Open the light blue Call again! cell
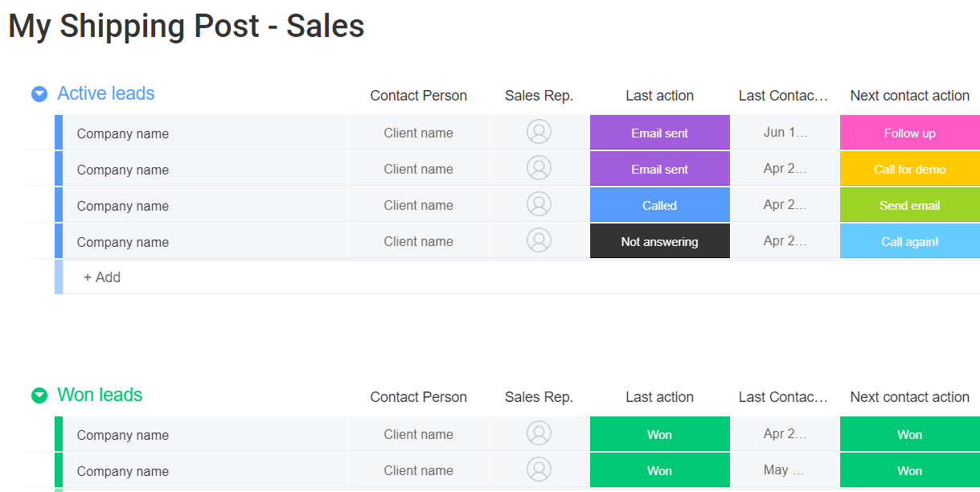The width and height of the screenshot is (980, 492). click(x=910, y=241)
